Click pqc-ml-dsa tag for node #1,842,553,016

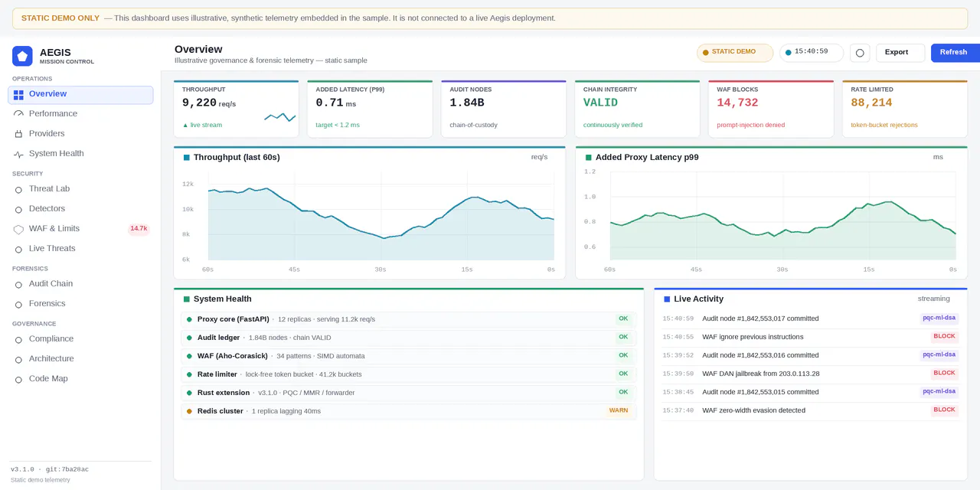pyautogui.click(x=939, y=355)
